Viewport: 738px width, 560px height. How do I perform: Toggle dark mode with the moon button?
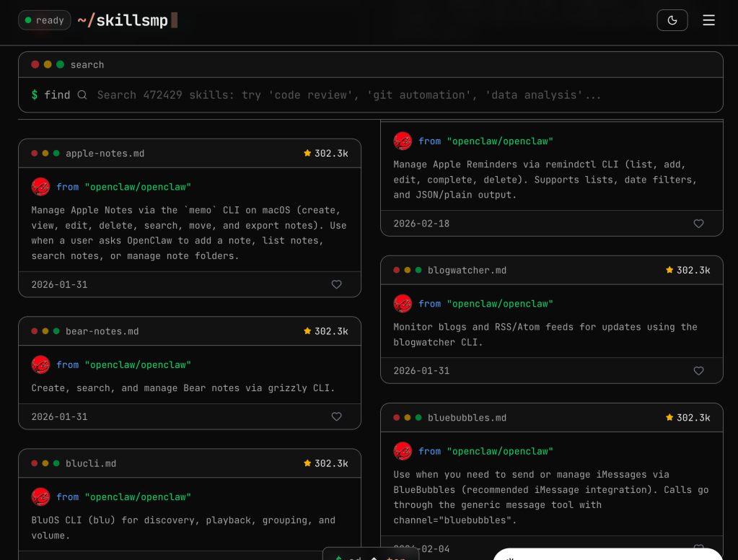click(672, 20)
